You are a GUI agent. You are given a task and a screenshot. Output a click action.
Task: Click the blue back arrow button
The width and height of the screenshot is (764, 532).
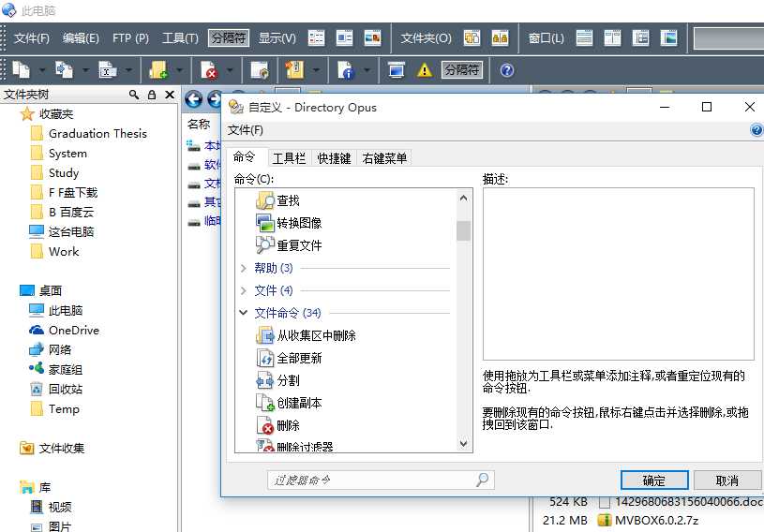click(x=193, y=99)
